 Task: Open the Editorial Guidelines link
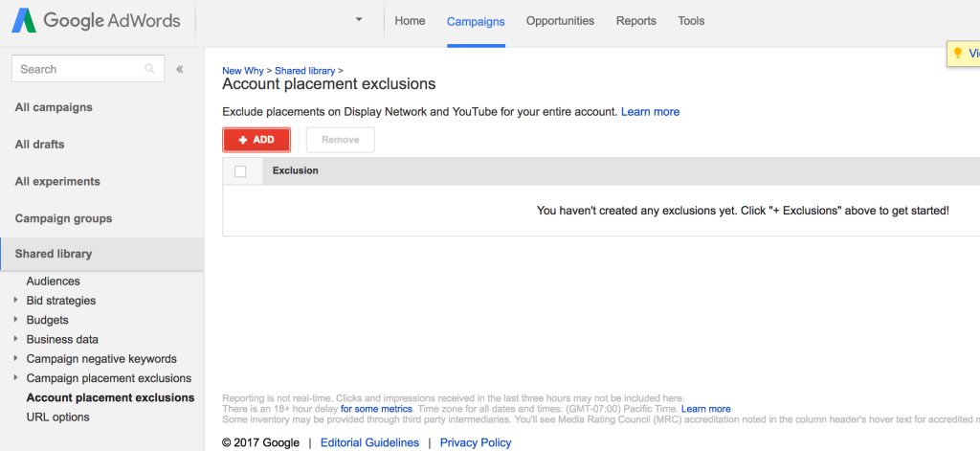[370, 443]
